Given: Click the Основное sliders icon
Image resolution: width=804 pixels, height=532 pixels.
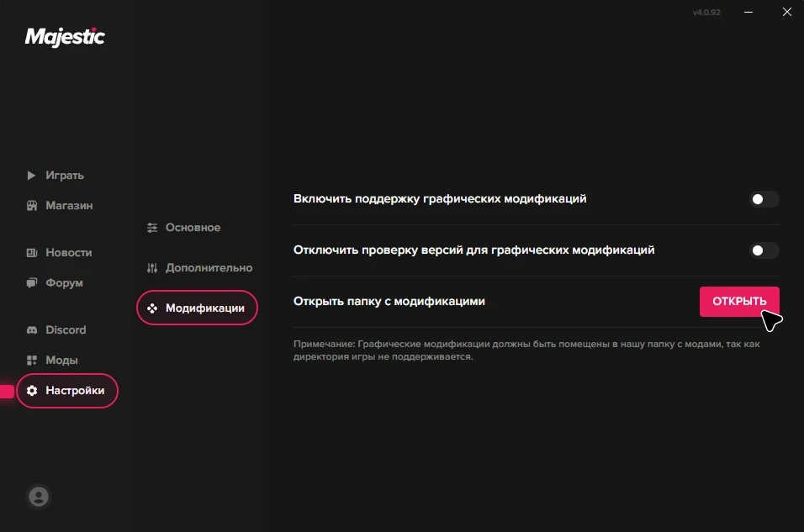Looking at the screenshot, I should [152, 228].
